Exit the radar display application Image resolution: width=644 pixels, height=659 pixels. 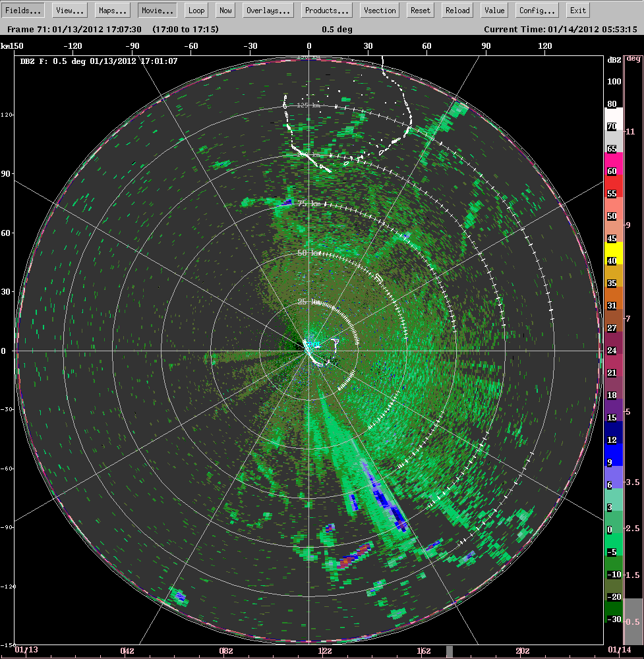[x=577, y=10]
